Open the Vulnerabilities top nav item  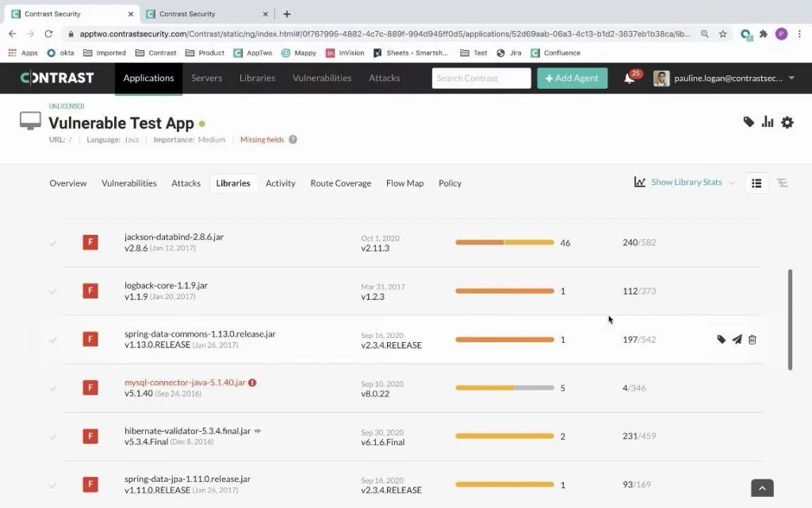322,79
